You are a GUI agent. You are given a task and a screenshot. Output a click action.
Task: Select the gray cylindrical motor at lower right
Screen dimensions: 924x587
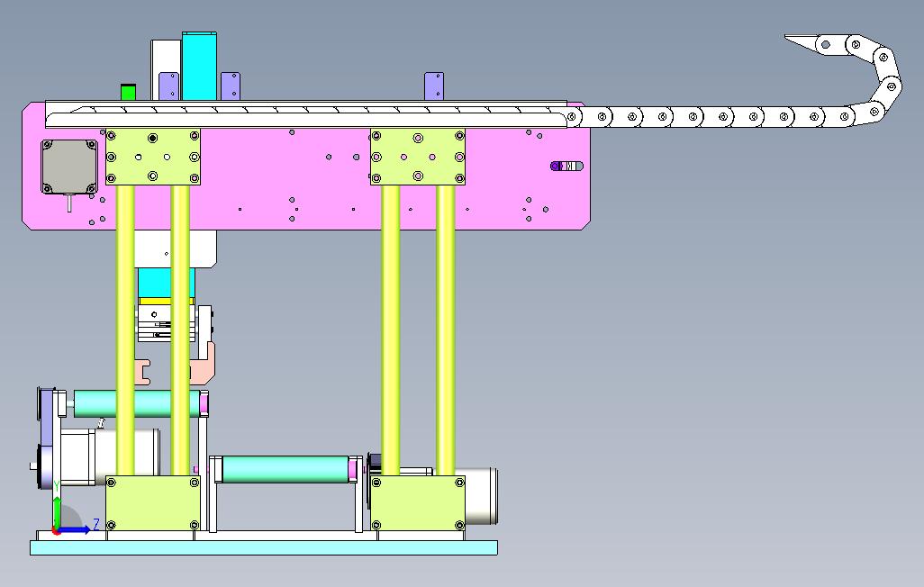coord(480,496)
